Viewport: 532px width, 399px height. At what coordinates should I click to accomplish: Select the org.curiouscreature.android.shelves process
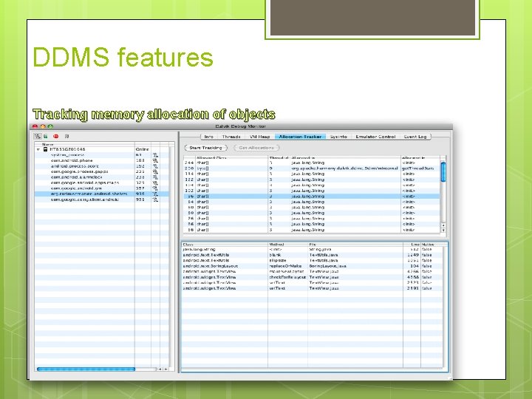coord(102,194)
